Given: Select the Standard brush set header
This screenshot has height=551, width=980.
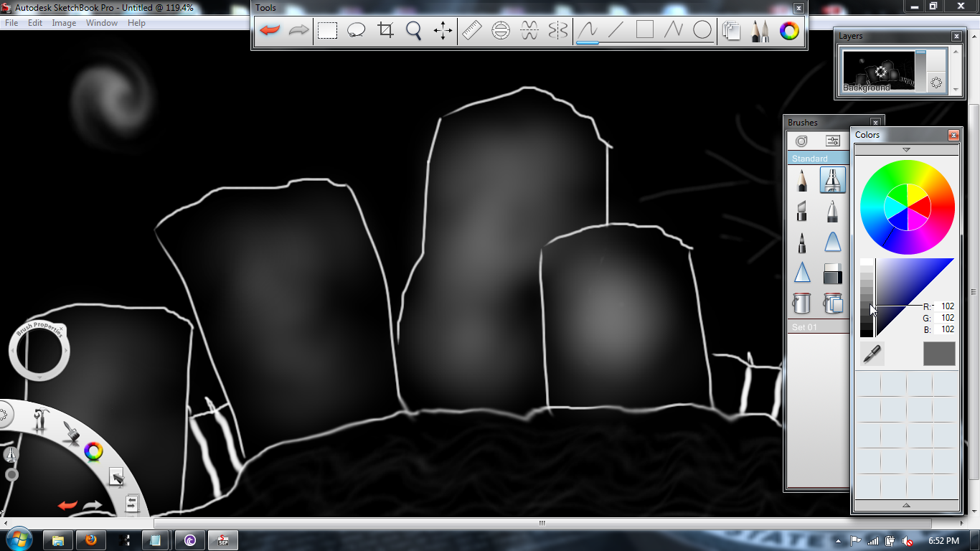Looking at the screenshot, I should click(819, 159).
